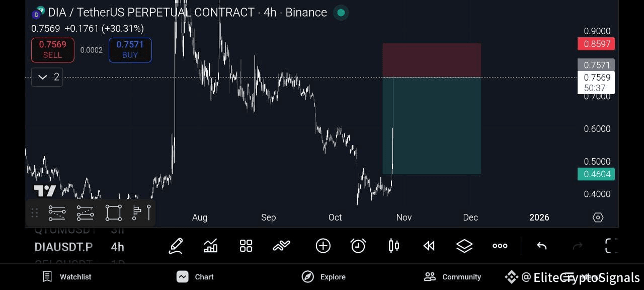Viewport: 644px width, 290px height.
Task: Switch to the Explore tab
Action: coord(324,276)
